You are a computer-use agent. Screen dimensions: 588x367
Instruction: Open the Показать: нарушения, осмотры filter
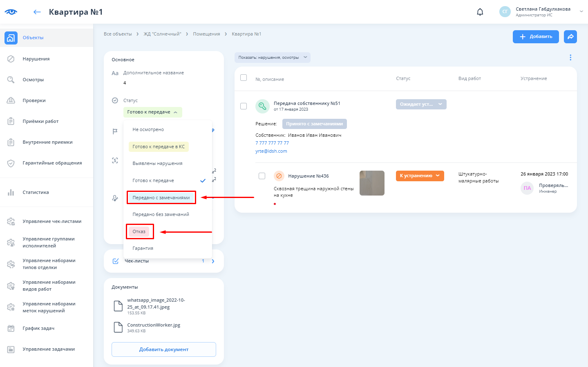272,58
